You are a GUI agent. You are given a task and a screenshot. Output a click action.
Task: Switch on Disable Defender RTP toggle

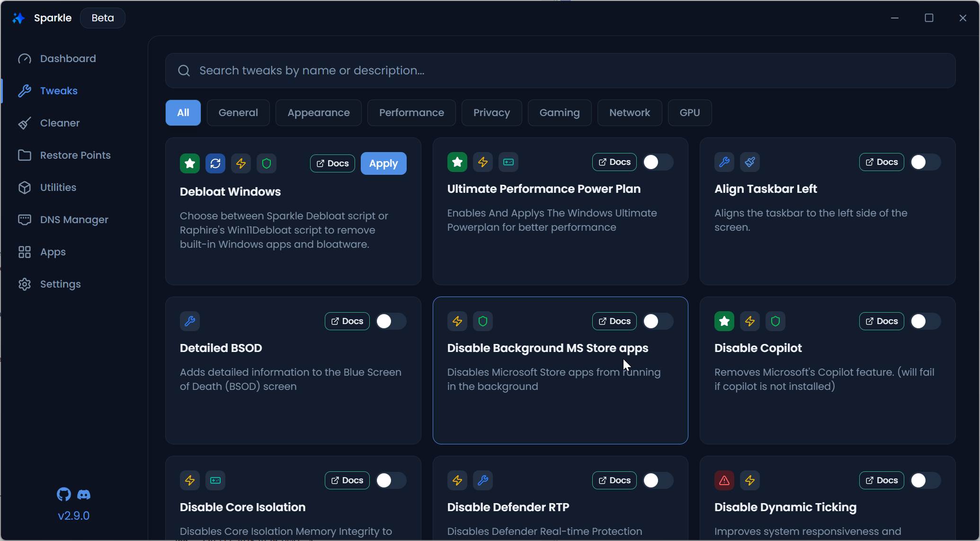[658, 480]
